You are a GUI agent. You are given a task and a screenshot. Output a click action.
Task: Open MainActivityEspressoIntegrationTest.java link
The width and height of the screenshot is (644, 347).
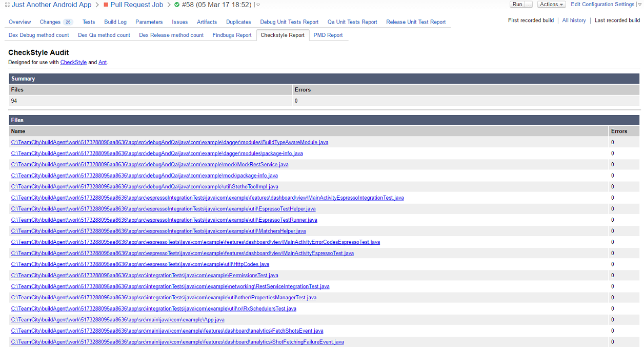click(x=208, y=198)
